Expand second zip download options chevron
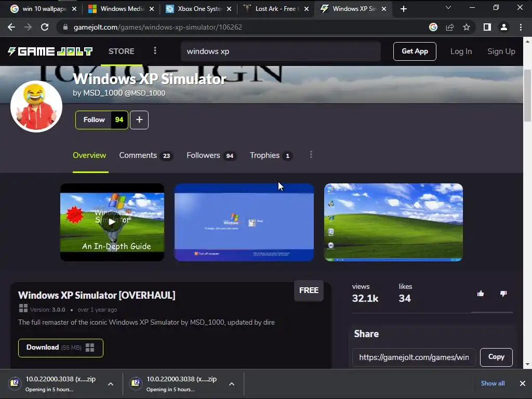Screen dimensions: 532x399 point(232,384)
